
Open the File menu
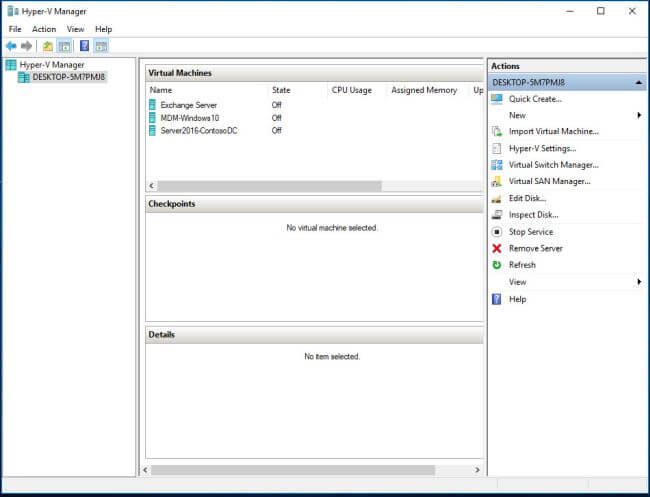(x=15, y=29)
